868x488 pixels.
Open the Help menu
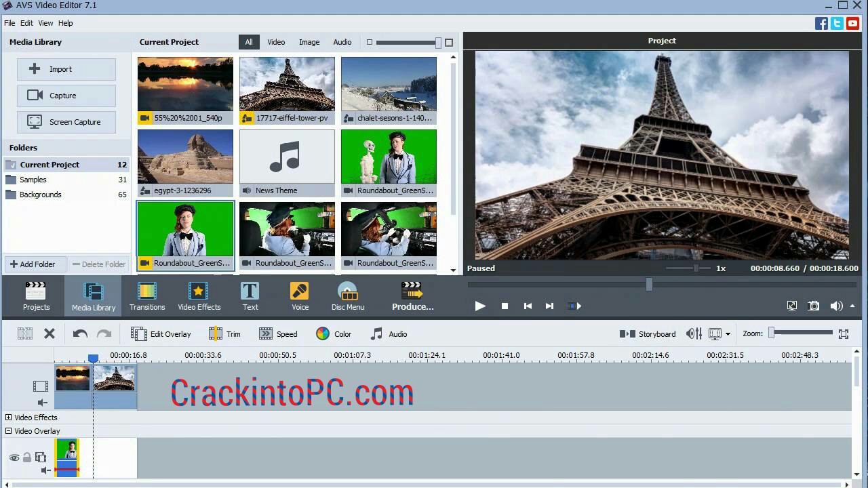(65, 23)
